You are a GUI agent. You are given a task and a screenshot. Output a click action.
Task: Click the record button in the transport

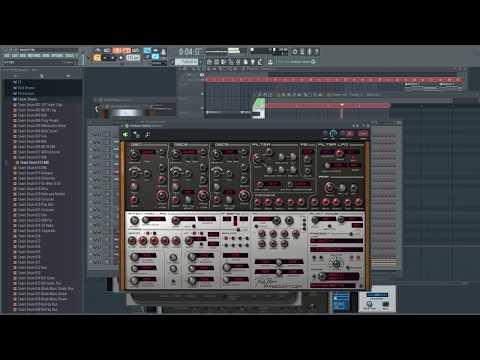coord(121,58)
